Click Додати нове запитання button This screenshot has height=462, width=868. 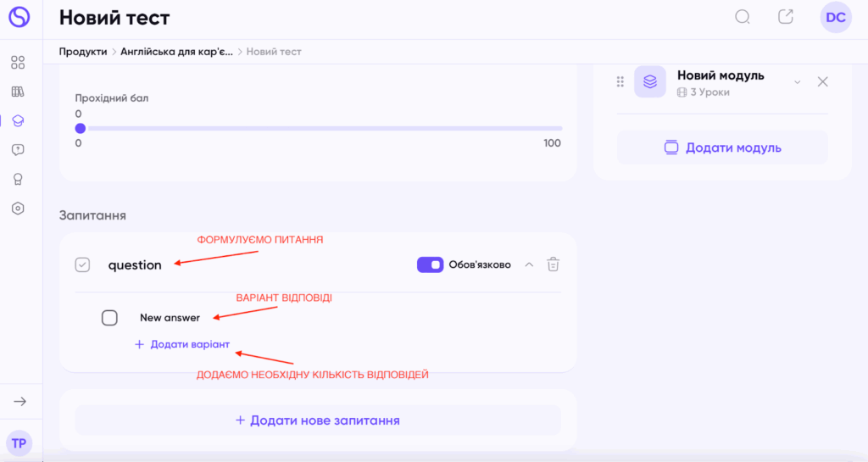318,420
